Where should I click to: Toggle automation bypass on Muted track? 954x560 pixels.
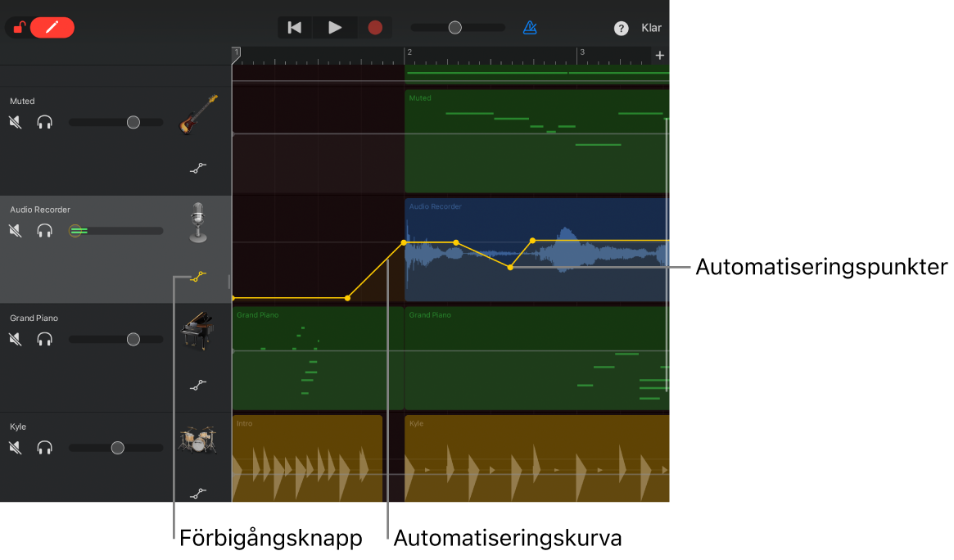(197, 168)
